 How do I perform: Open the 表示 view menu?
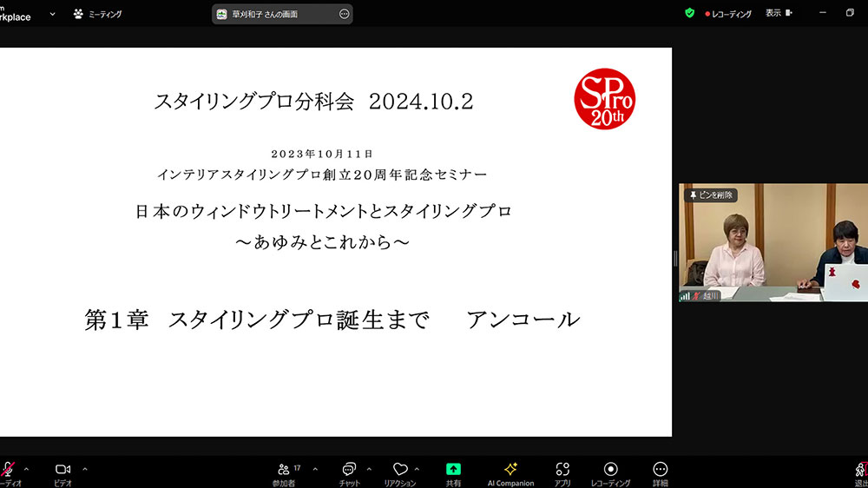(779, 13)
